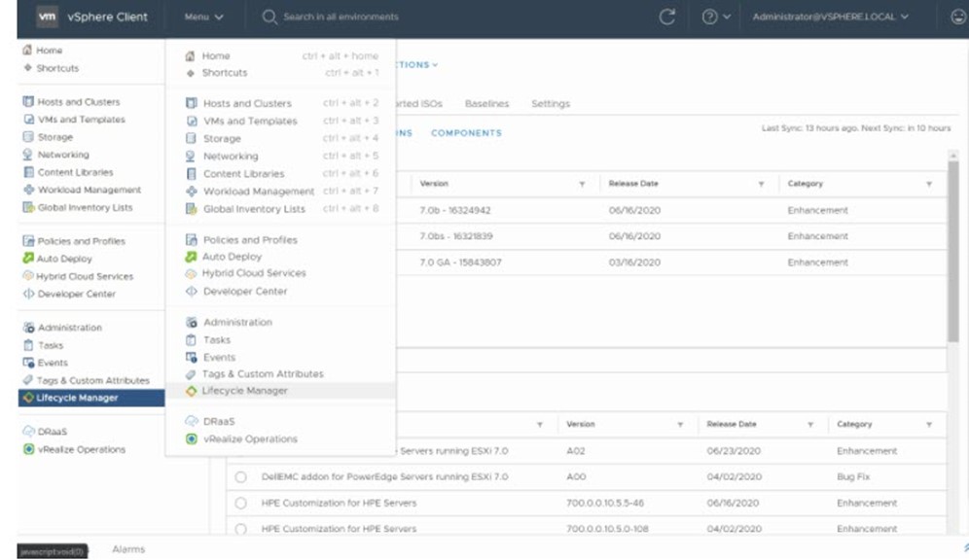Click the Content Libraries sidebar icon
The width and height of the screenshot is (969, 560).
28,172
